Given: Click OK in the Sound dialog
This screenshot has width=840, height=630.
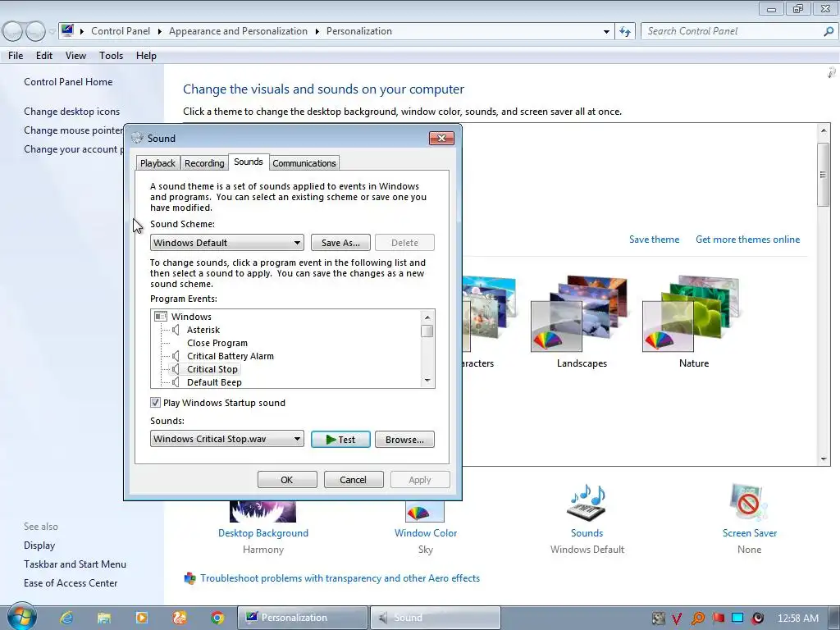Looking at the screenshot, I should [287, 479].
